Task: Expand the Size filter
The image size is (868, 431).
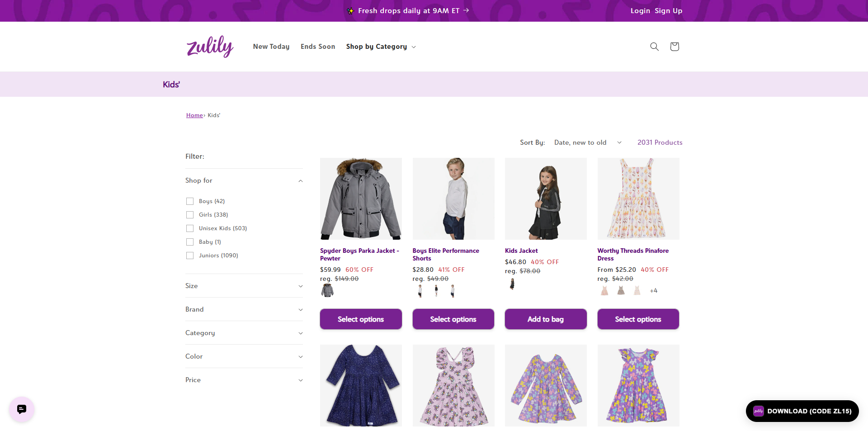Action: point(244,286)
